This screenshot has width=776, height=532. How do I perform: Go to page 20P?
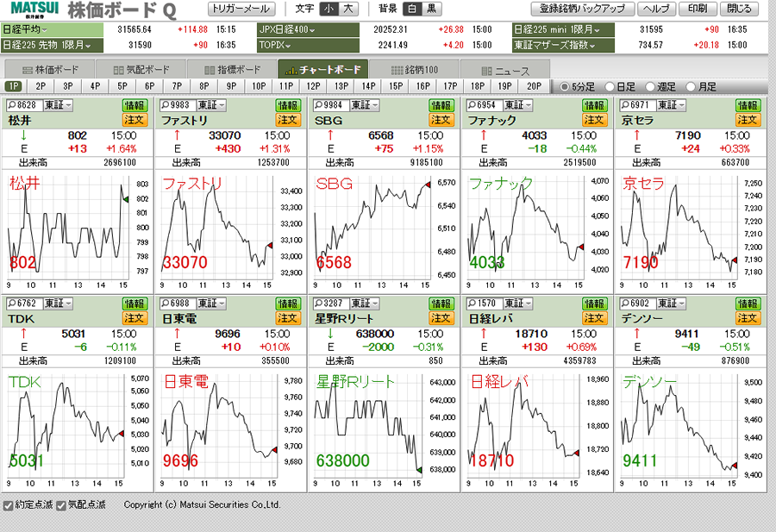point(534,86)
